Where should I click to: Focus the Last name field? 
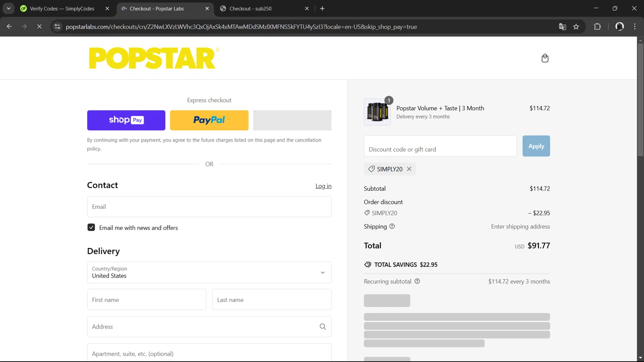pos(272,299)
